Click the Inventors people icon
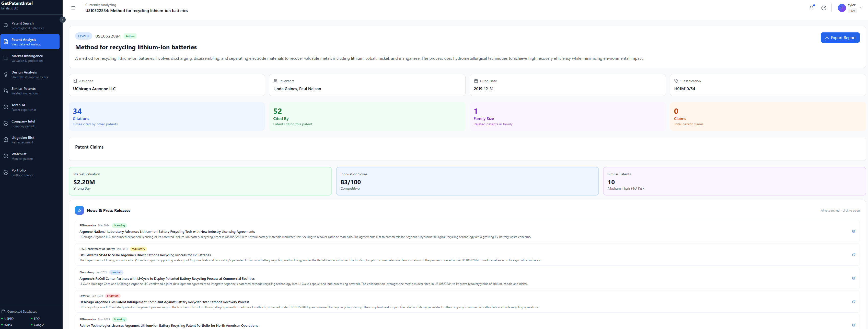The height and width of the screenshot is (329, 868). tap(275, 81)
